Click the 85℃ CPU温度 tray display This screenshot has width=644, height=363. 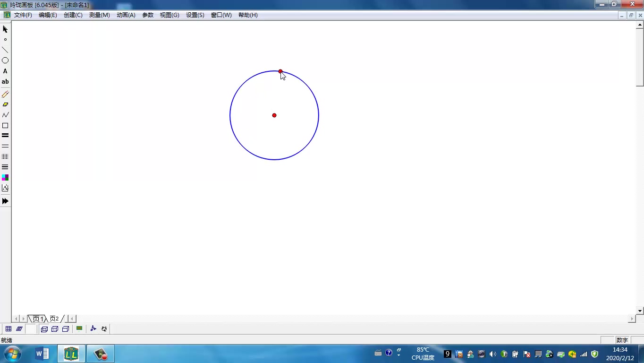pyautogui.click(x=423, y=354)
